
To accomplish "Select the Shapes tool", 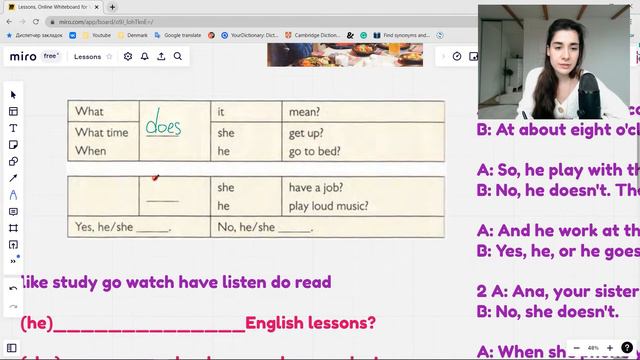I will tap(13, 162).
